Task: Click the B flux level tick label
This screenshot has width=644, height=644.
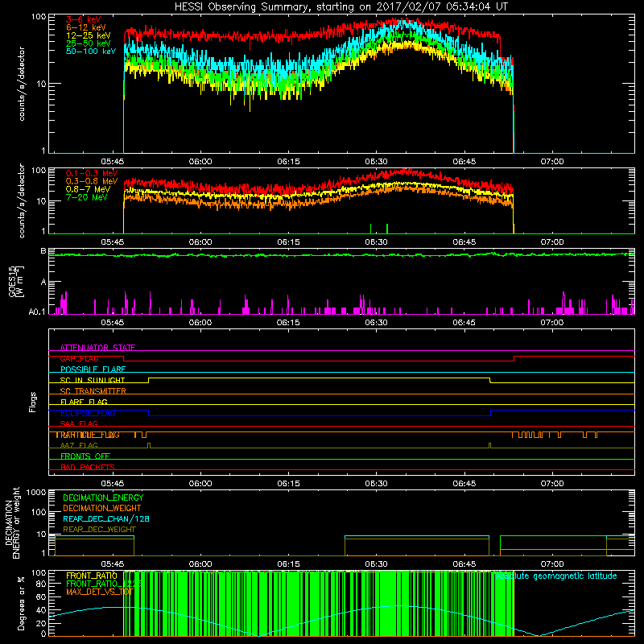Action: [43, 251]
